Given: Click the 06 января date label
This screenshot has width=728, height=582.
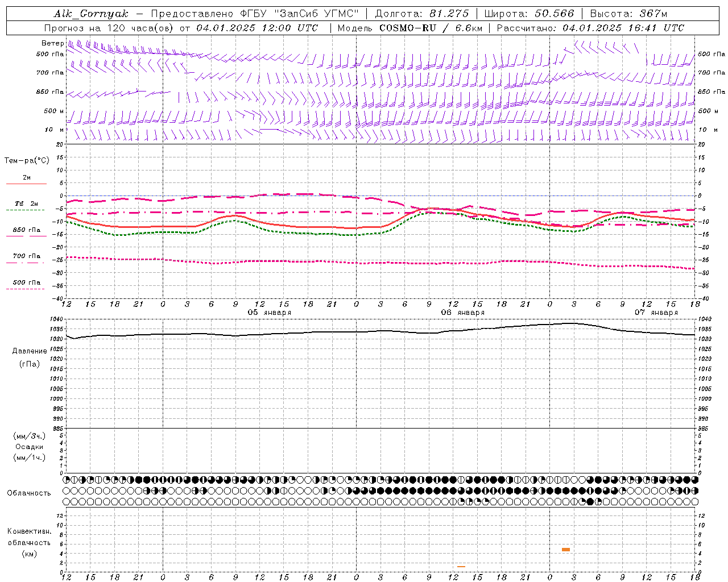Looking at the screenshot, I should coord(462,313).
